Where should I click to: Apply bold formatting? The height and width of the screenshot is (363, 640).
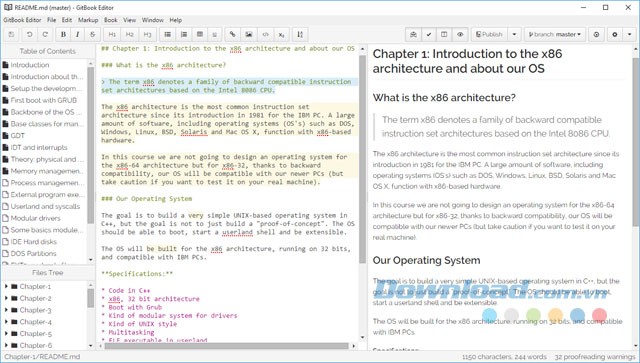[x=63, y=34]
